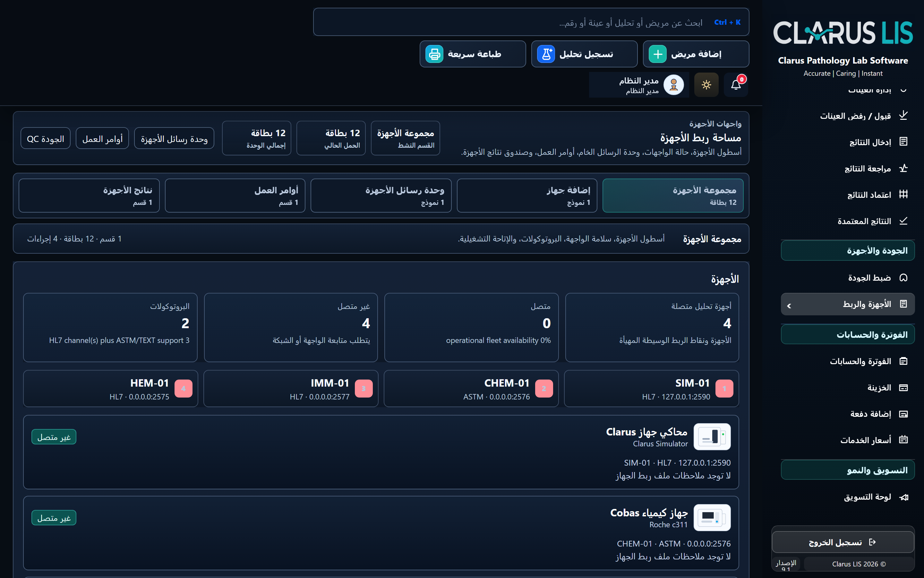Click the أسعار الخدمات sidebar icon

(903, 440)
